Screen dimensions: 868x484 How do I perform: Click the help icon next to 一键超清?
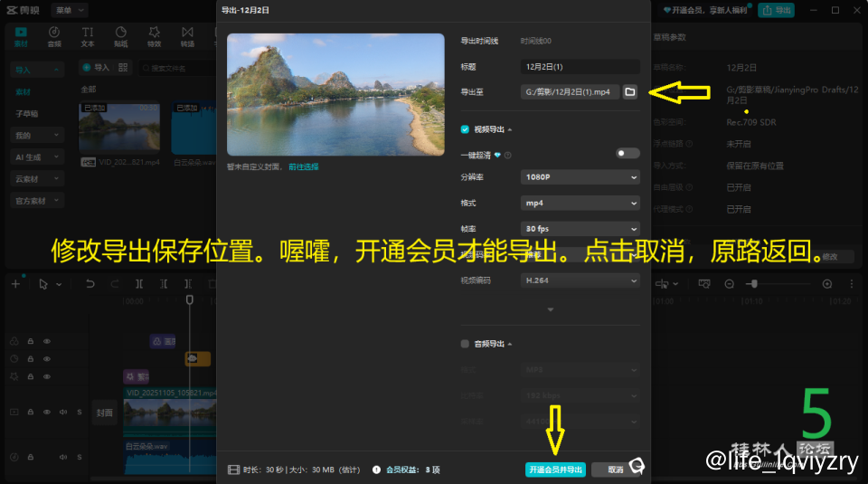(x=509, y=155)
